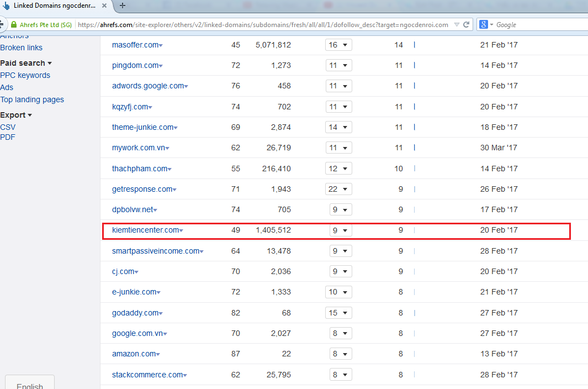Open PPC keywords report
Viewport: 588px width, 389px height.
pyautogui.click(x=25, y=75)
